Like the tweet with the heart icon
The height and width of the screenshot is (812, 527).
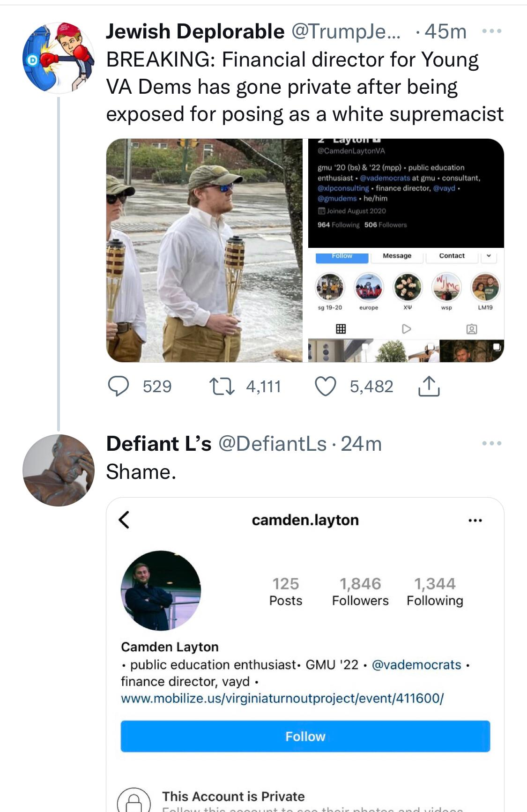pos(326,387)
